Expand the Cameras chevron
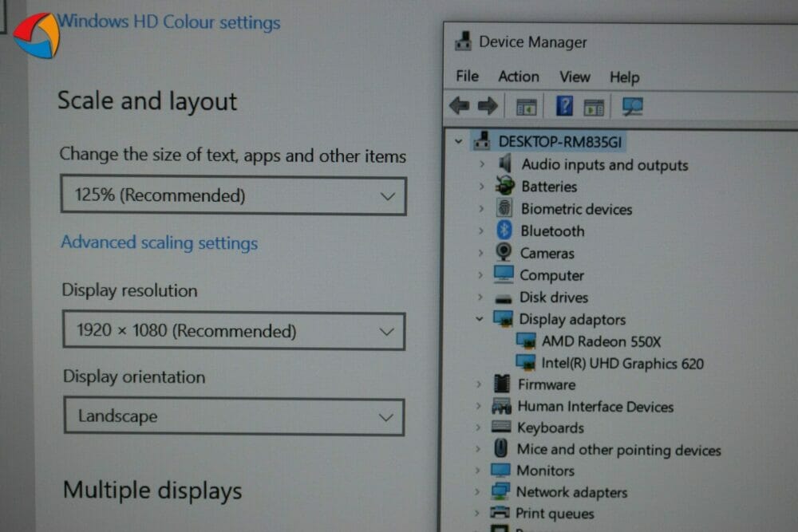This screenshot has height=532, width=798. point(480,253)
